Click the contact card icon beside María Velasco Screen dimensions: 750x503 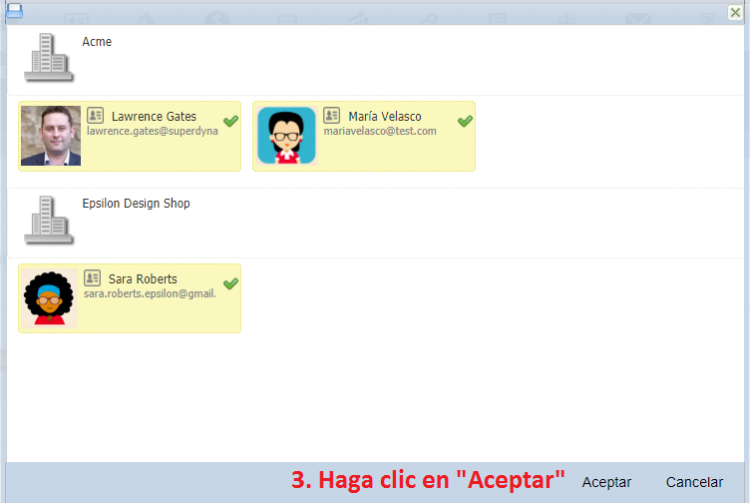point(331,115)
